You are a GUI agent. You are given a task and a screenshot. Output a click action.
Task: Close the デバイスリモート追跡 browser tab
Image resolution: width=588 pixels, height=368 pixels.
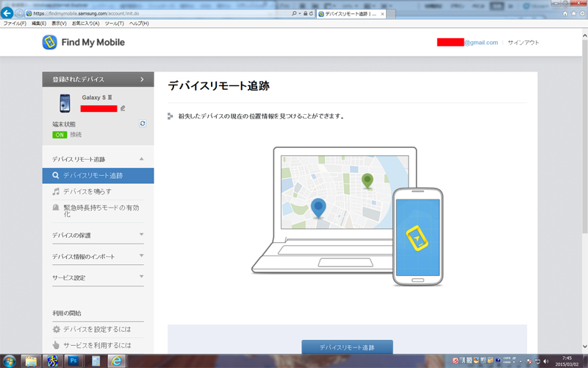tap(382, 14)
